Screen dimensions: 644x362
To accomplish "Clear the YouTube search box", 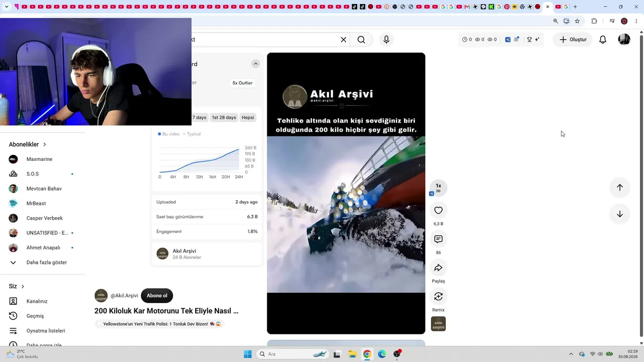I will pos(344,40).
